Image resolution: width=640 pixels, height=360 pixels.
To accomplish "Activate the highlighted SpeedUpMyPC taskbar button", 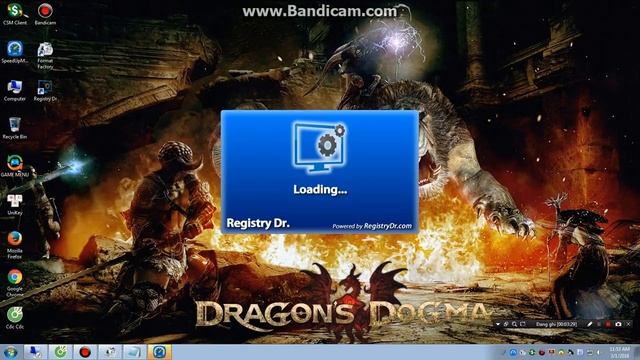I will [159, 352].
